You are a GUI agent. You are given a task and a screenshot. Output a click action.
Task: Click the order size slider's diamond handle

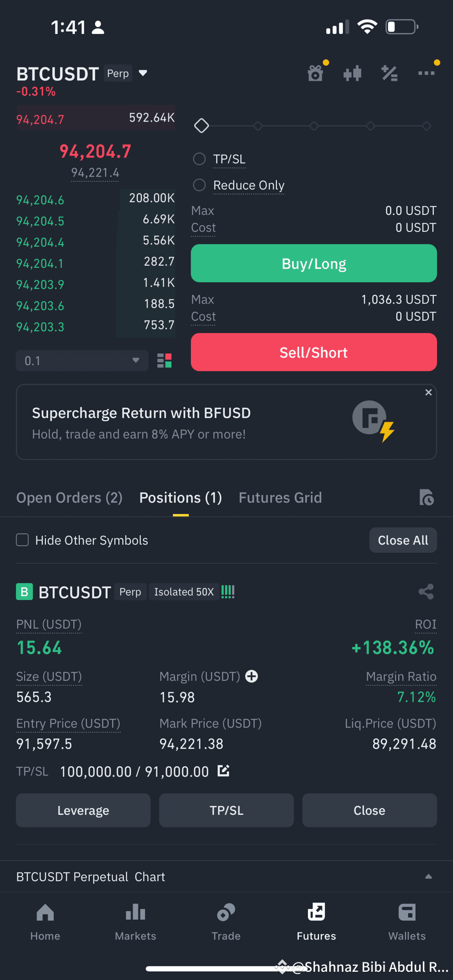point(201,126)
